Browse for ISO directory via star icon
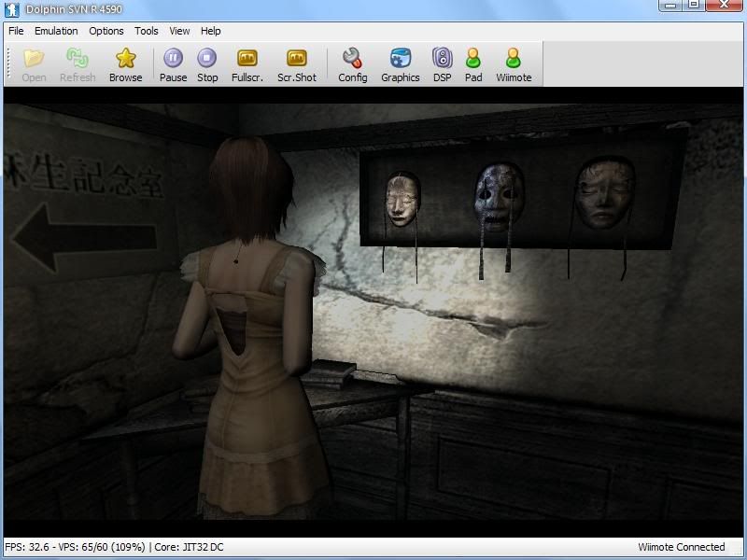The image size is (747, 560). [x=125, y=64]
